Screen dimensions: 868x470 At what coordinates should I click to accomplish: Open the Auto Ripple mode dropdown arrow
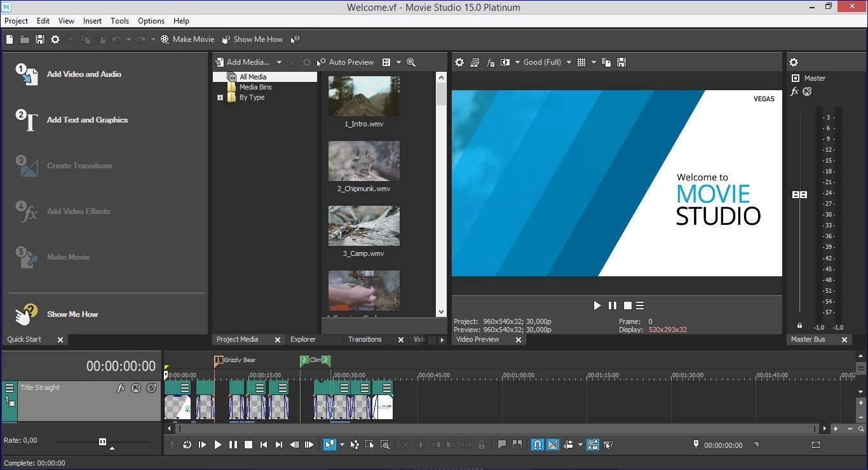[580, 445]
